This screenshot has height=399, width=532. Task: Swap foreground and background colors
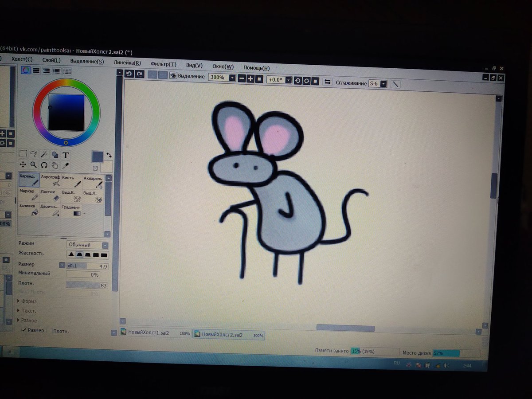[x=109, y=155]
